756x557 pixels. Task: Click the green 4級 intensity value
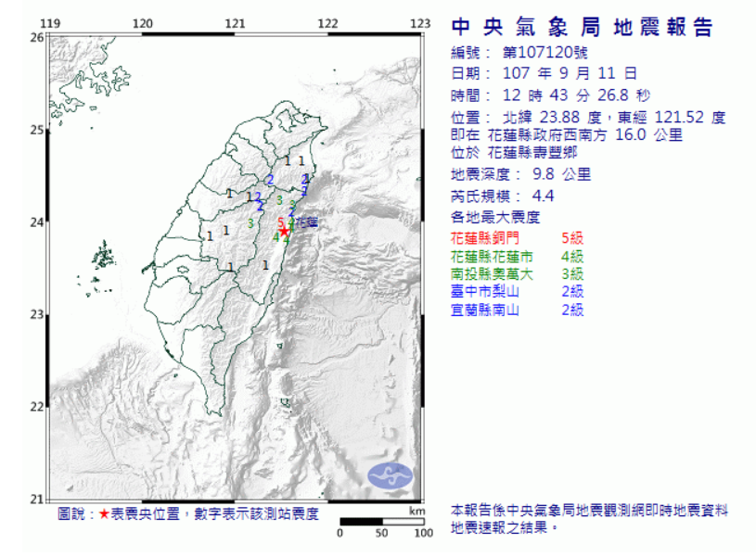coord(572,257)
